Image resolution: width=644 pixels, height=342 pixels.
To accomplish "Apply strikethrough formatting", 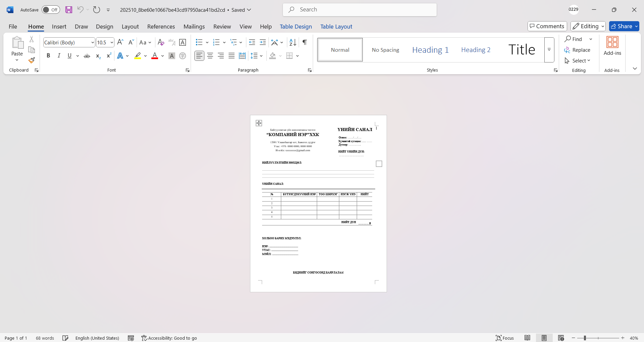I will pos(87,56).
